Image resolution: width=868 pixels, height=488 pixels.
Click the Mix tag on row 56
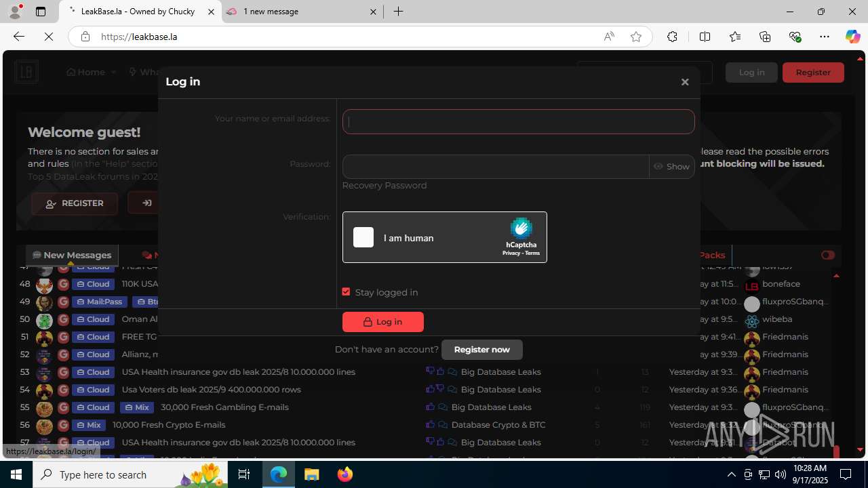89,425
